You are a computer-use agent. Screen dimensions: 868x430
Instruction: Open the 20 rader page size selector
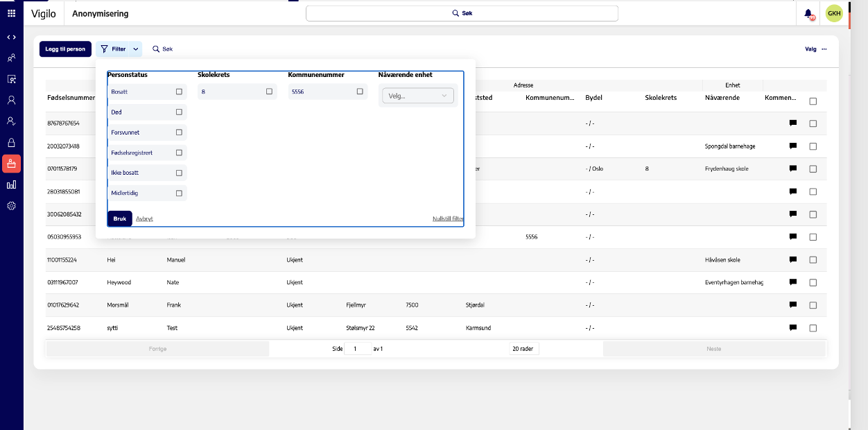[525, 349]
